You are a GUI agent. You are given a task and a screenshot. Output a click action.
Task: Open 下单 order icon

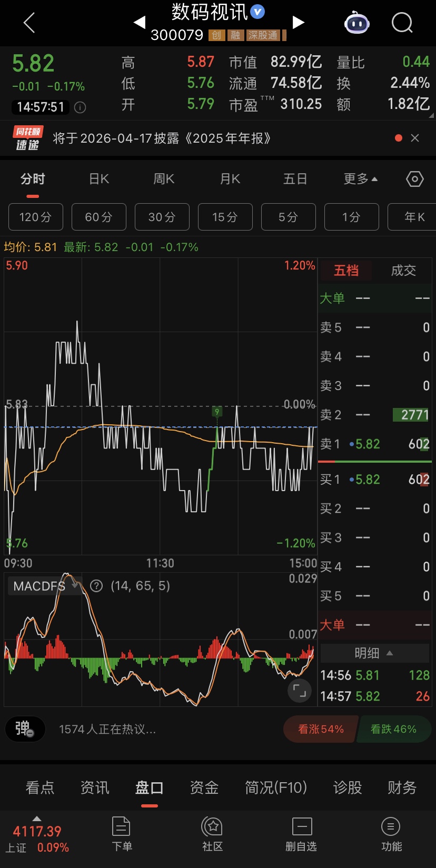tap(122, 834)
